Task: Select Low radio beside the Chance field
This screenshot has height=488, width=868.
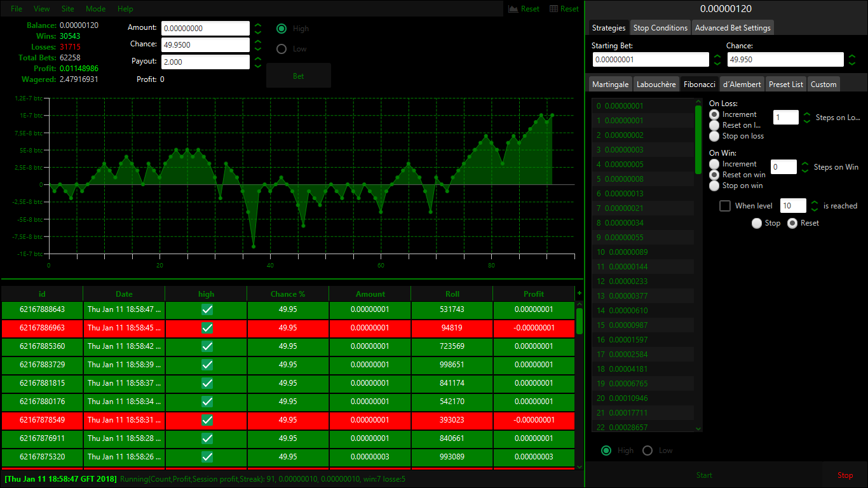Action: pos(281,49)
